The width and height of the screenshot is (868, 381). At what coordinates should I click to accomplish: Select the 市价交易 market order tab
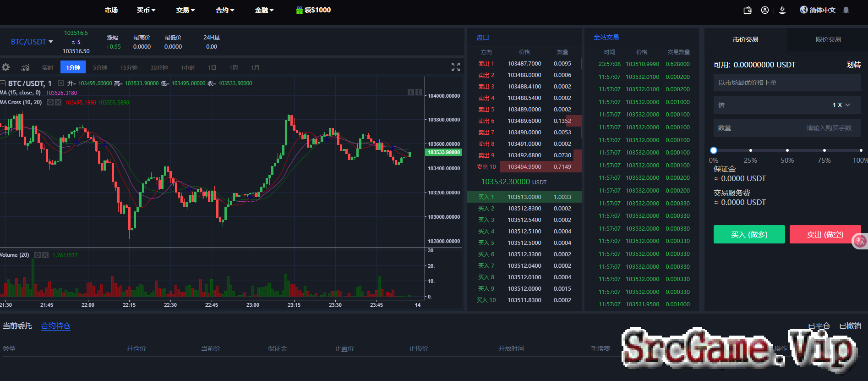[x=745, y=39]
